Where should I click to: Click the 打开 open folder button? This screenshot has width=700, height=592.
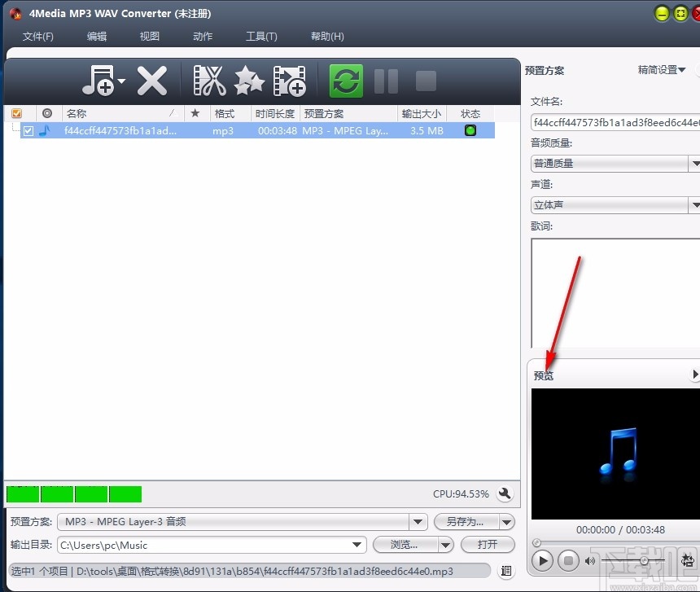(488, 544)
